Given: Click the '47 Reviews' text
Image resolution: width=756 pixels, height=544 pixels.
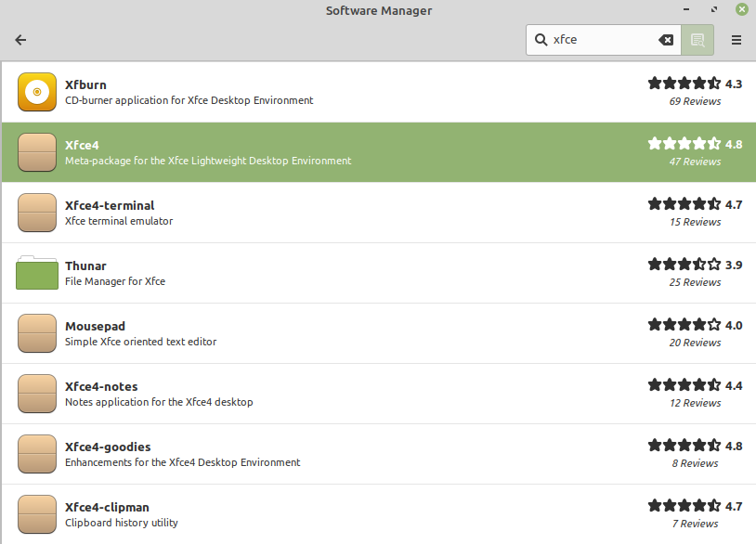Looking at the screenshot, I should click(695, 162).
